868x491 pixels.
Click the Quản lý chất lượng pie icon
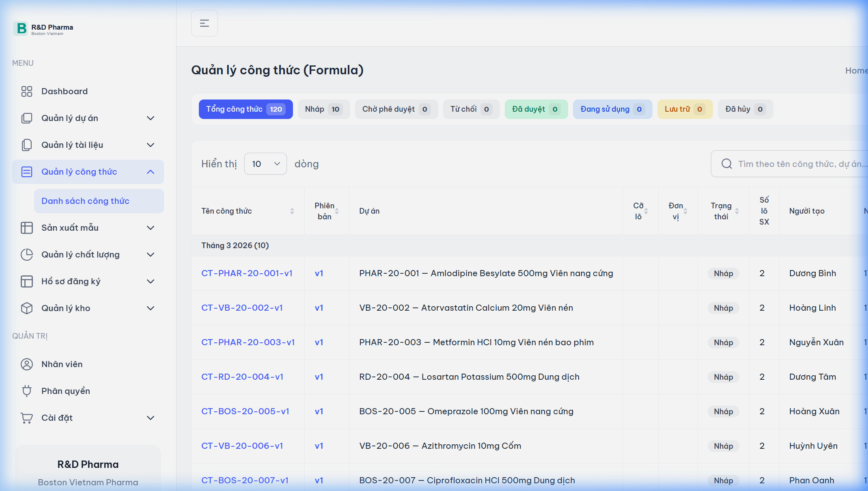[27, 255]
